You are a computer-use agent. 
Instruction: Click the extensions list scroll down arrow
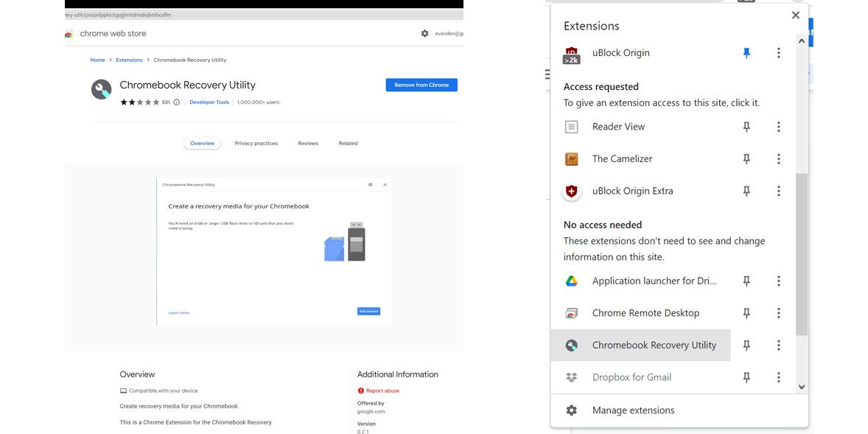pyautogui.click(x=801, y=387)
